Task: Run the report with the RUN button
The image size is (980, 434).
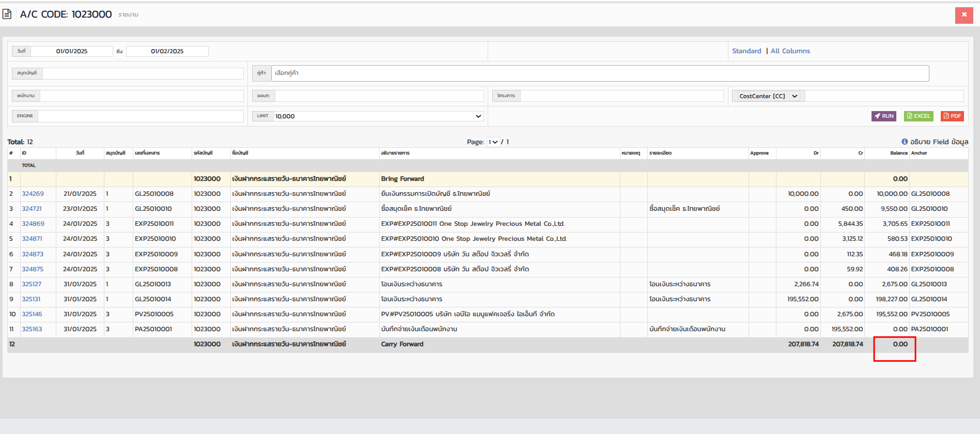Action: point(884,116)
